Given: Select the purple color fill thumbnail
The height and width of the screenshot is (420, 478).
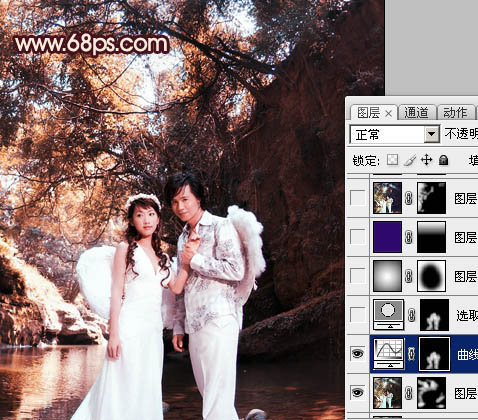Looking at the screenshot, I should point(387,237).
